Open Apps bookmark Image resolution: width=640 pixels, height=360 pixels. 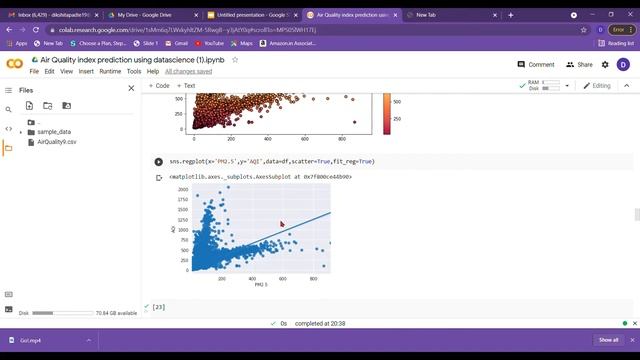[x=17, y=43]
